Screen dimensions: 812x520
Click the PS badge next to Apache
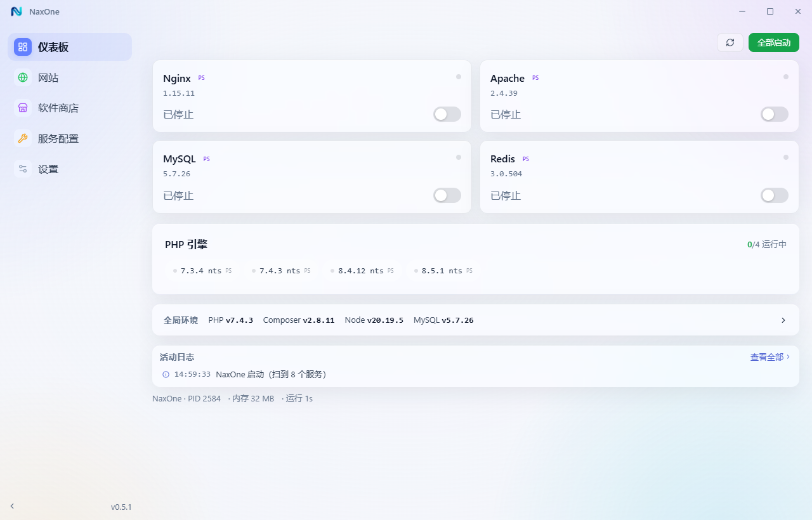(535, 78)
